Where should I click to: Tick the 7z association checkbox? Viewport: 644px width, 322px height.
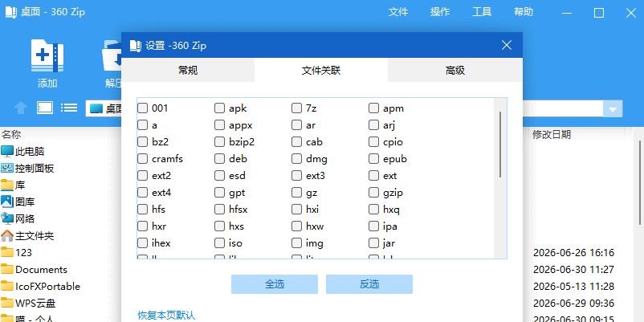[296, 108]
